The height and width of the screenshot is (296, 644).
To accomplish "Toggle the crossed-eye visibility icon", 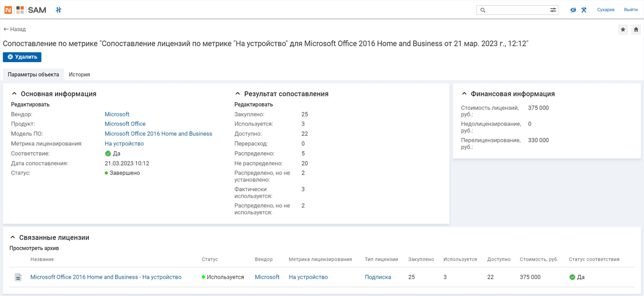I will 573,10.
